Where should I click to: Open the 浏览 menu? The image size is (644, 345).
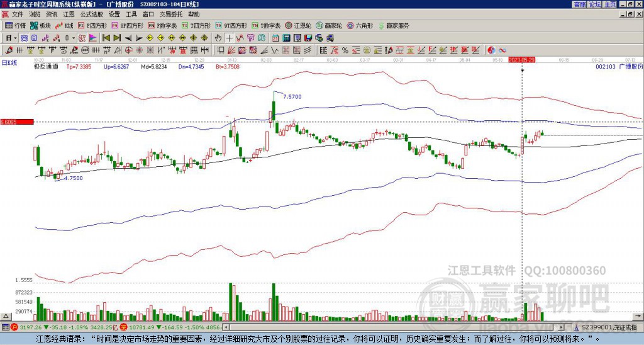tap(35, 14)
